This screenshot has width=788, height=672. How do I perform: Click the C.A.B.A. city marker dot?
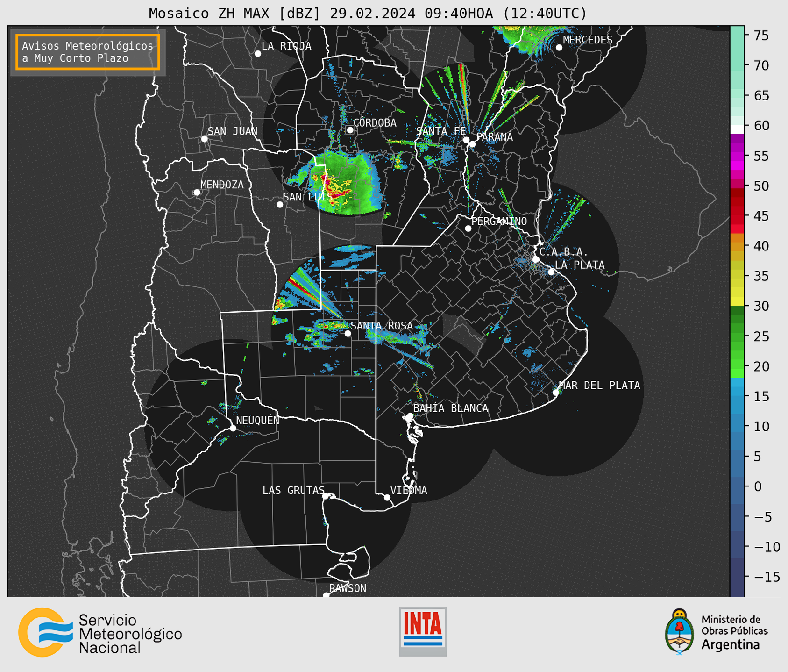[536, 259]
